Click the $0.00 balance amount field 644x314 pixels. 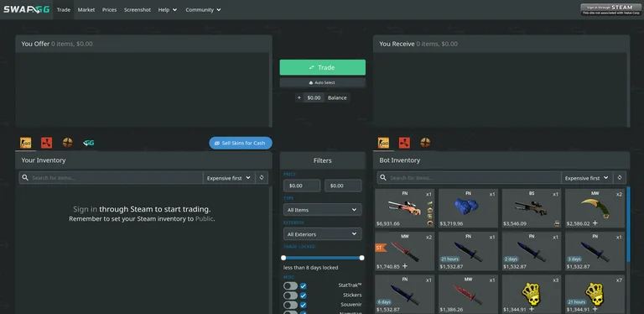tap(314, 98)
